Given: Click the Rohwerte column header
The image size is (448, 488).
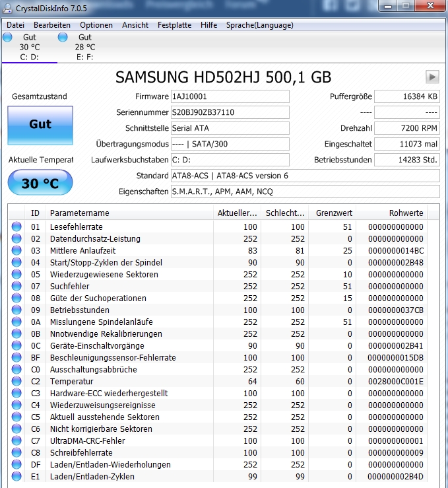Looking at the screenshot, I should click(x=392, y=213).
